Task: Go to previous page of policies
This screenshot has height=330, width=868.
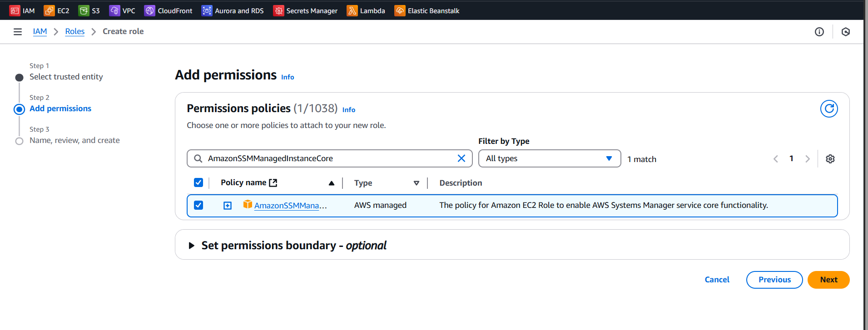Action: point(776,159)
